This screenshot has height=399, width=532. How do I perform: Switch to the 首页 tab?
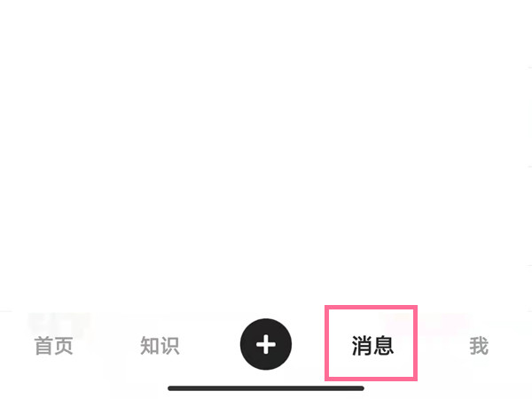pos(53,346)
